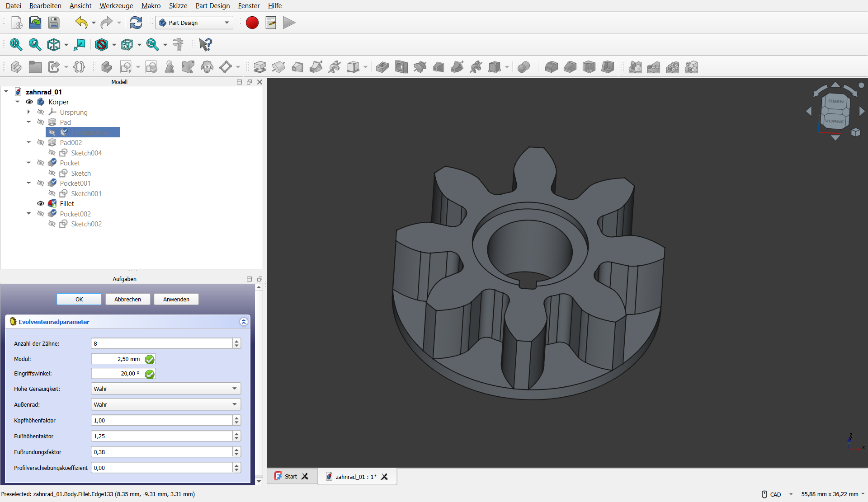Click the Fit All zoom icon
The image size is (868, 502).
click(x=16, y=44)
